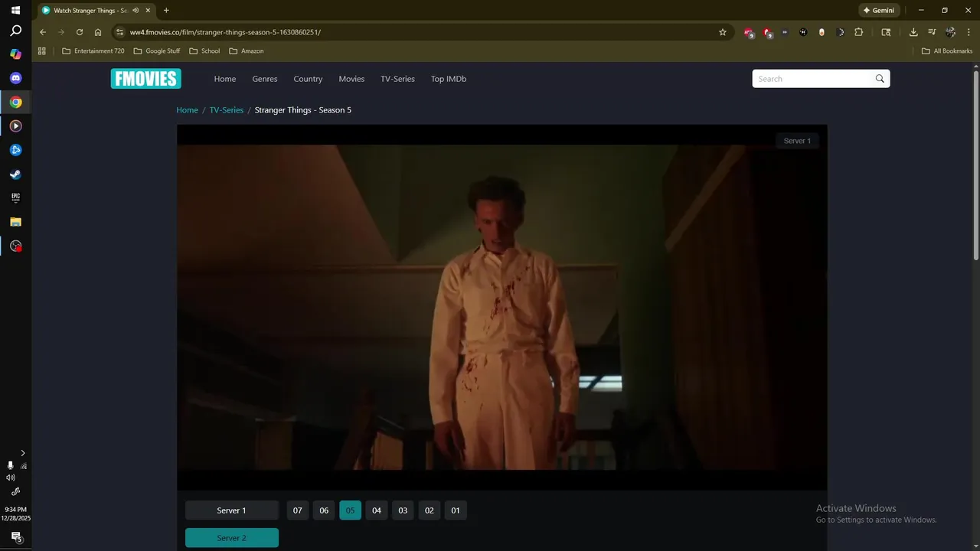Open School bookmark folder
This screenshot has width=980, height=551.
204,51
